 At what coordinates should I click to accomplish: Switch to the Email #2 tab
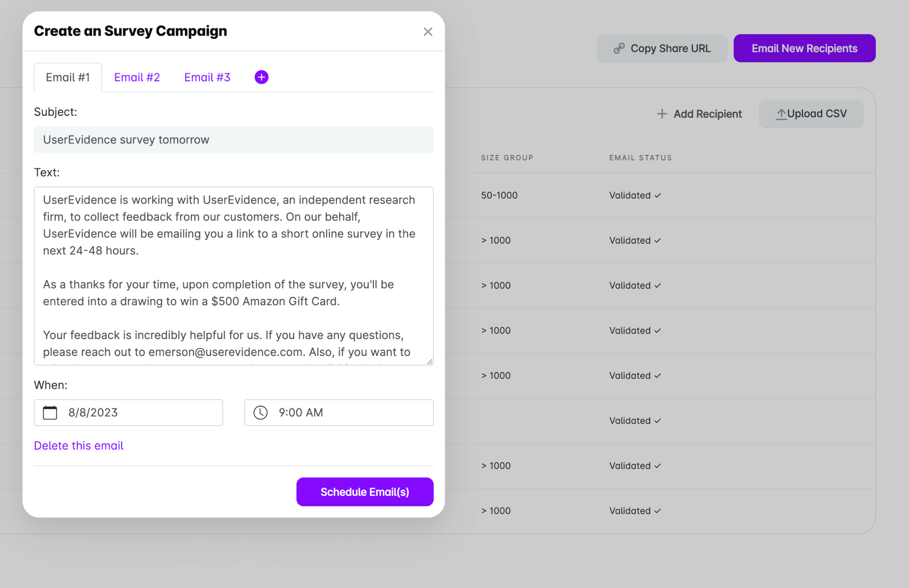coord(137,77)
